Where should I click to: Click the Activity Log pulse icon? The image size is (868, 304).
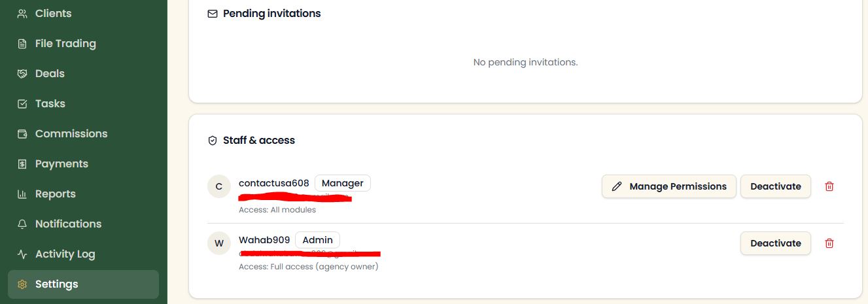tap(22, 254)
